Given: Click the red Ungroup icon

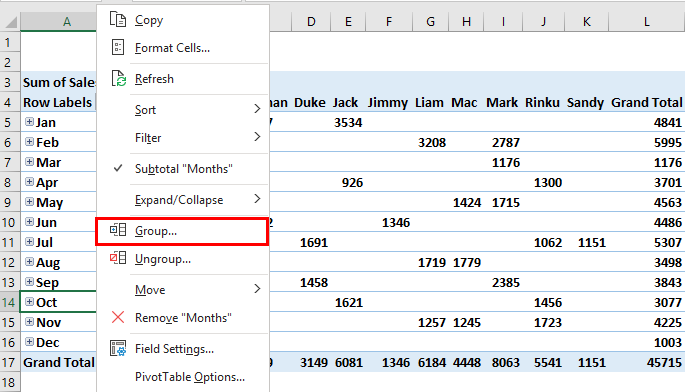Looking at the screenshot, I should (118, 258).
